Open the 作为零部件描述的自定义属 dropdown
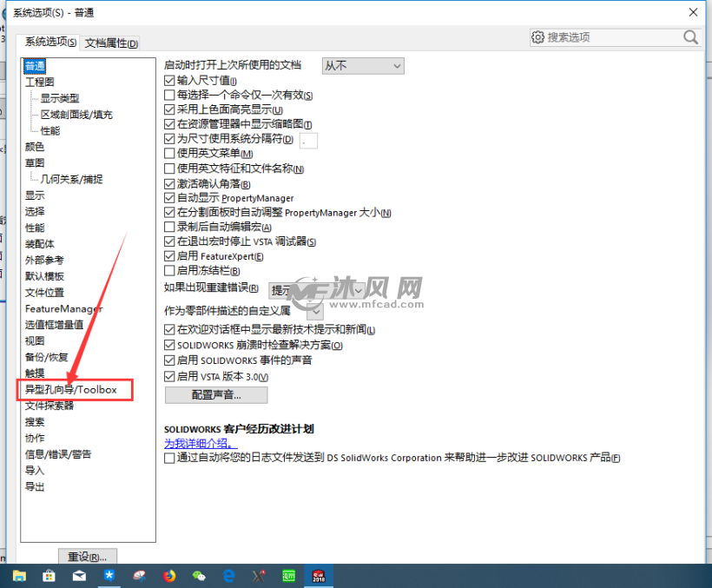Screen dimensions: 712x588 (x=315, y=312)
